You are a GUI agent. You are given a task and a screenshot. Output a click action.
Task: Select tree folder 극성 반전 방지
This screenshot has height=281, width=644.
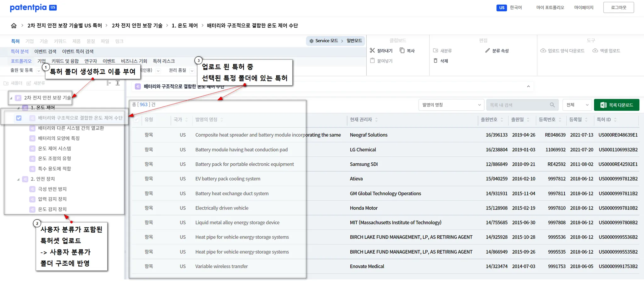(52, 189)
